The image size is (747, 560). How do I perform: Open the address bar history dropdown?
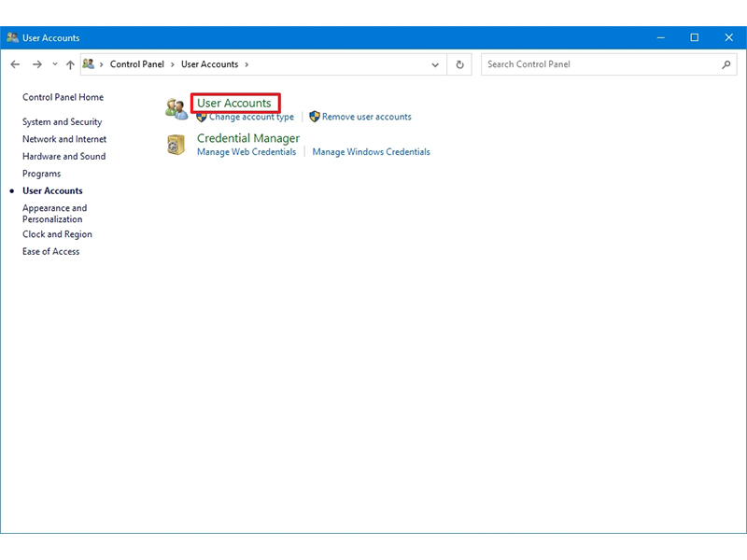(435, 64)
